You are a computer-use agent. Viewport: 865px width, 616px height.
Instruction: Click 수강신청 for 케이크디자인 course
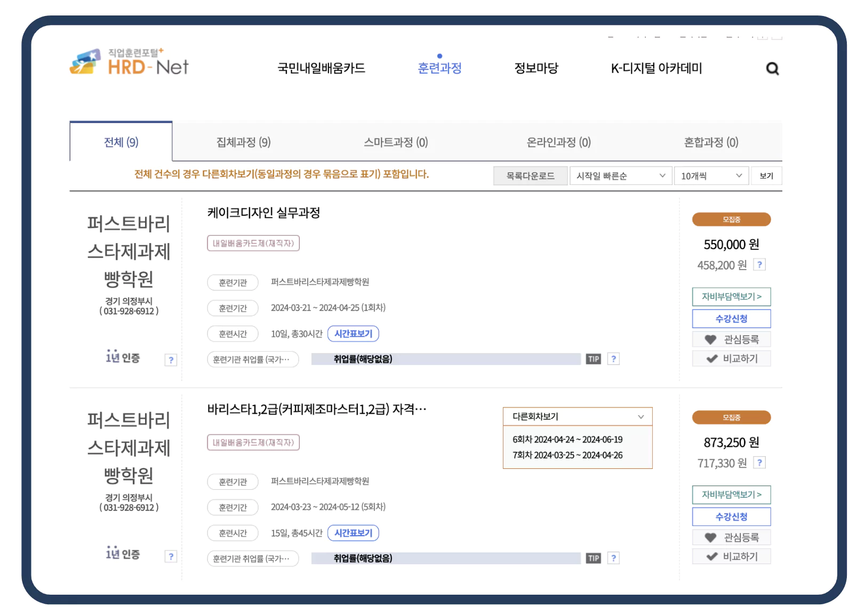731,319
